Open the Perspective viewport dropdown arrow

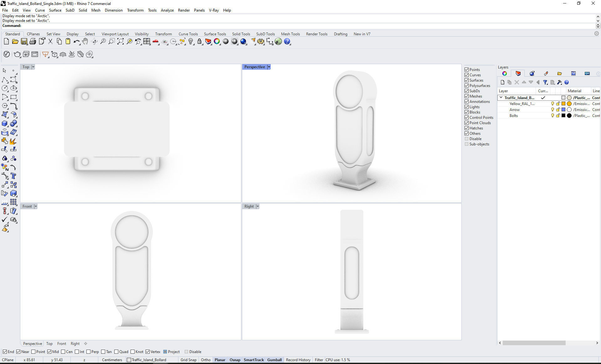[x=269, y=67]
